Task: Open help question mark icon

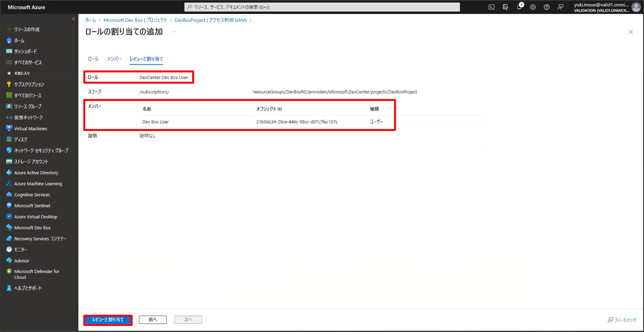Action: [546, 7]
